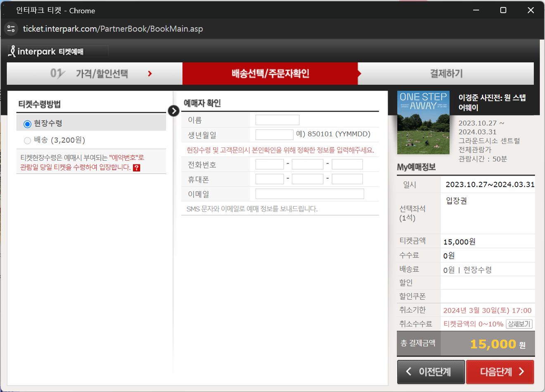The width and height of the screenshot is (545, 392).
Task: Click first 휴대폰 number box
Action: click(270, 179)
